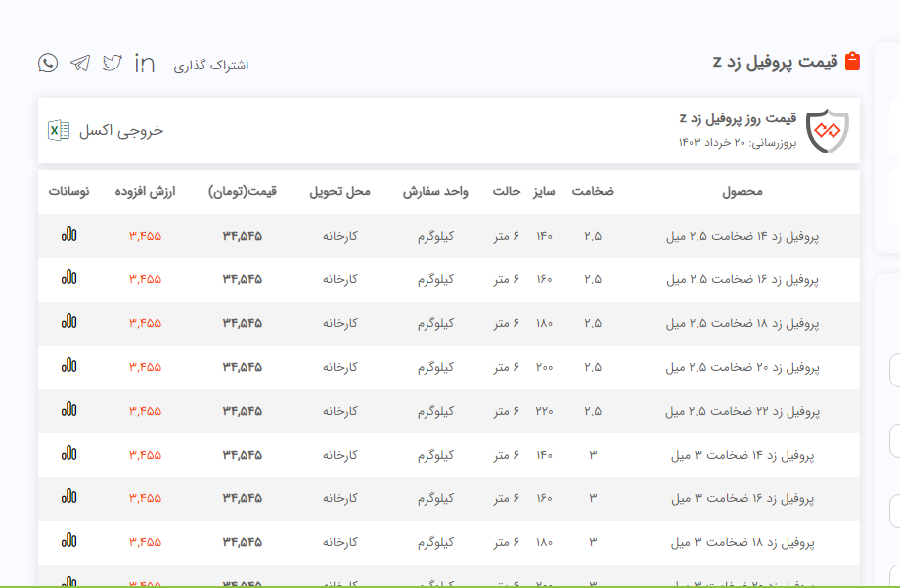Open fluctuation chart for پروفیل زد ۱۴ ضخامت ۲.۵
900x588 pixels.
[x=68, y=235]
